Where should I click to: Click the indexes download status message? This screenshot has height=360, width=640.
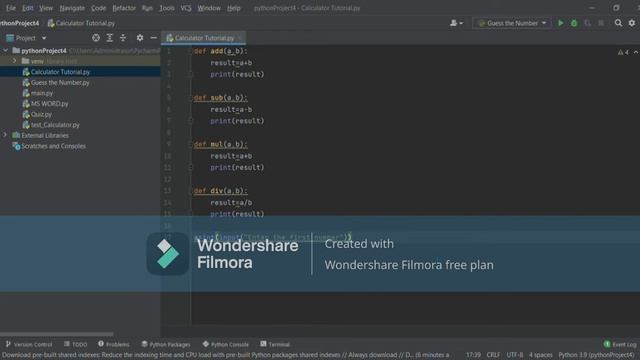point(225,355)
